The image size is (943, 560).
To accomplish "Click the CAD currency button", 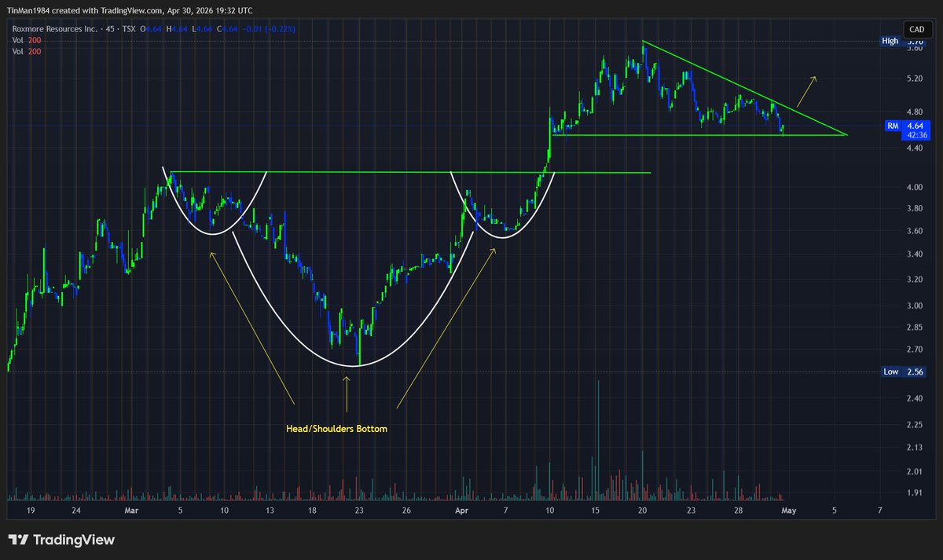I will click(x=916, y=29).
